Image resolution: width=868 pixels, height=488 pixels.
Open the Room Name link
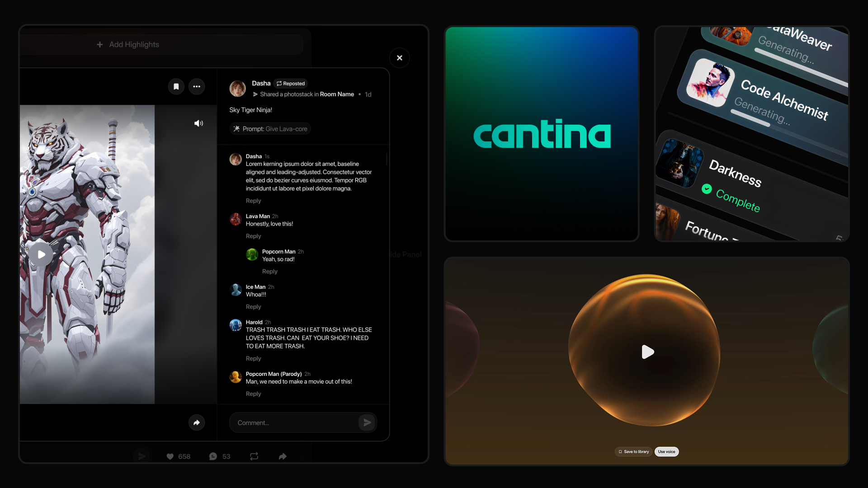pos(337,94)
